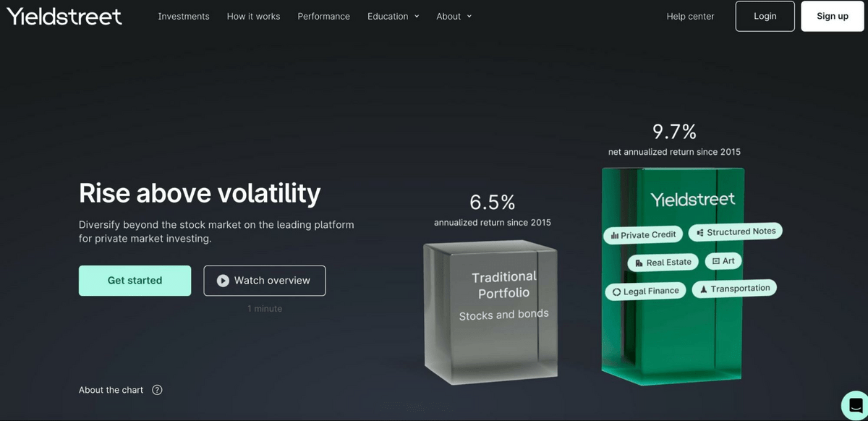Image resolution: width=868 pixels, height=421 pixels.
Task: Select the Real Estate chip
Action: point(663,262)
